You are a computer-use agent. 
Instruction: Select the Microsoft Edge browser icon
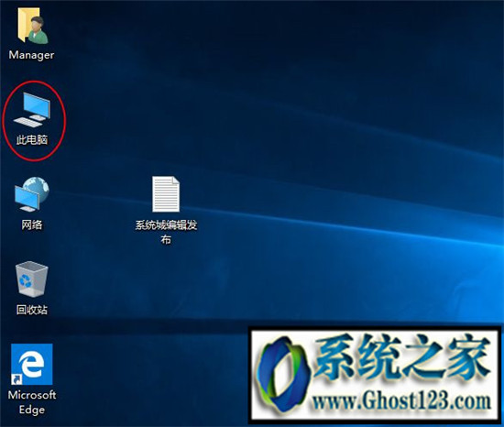pos(32,364)
